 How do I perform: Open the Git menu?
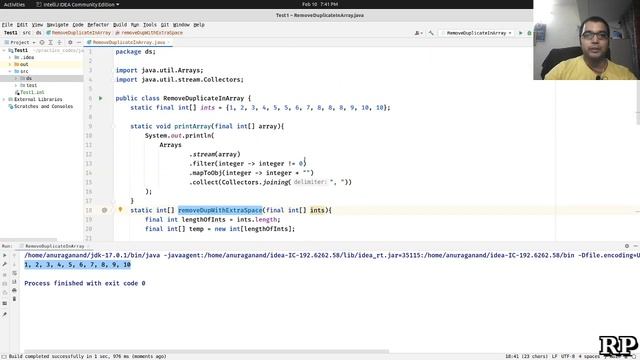(x=164, y=25)
